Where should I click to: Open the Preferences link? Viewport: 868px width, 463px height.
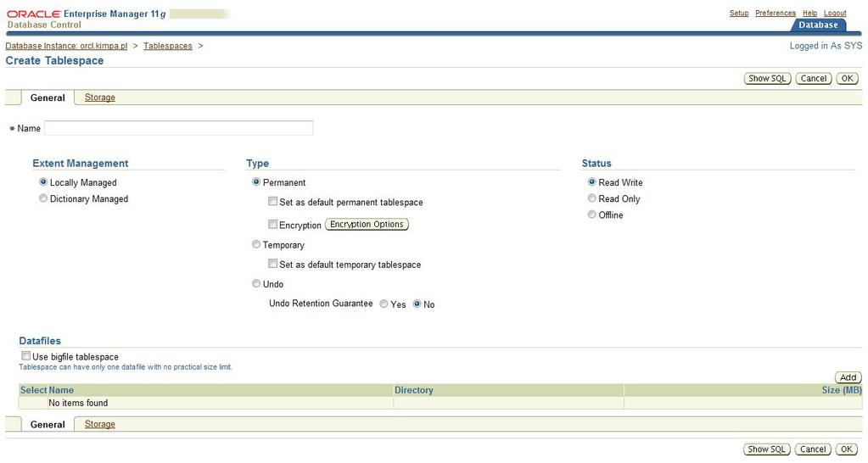click(x=776, y=14)
